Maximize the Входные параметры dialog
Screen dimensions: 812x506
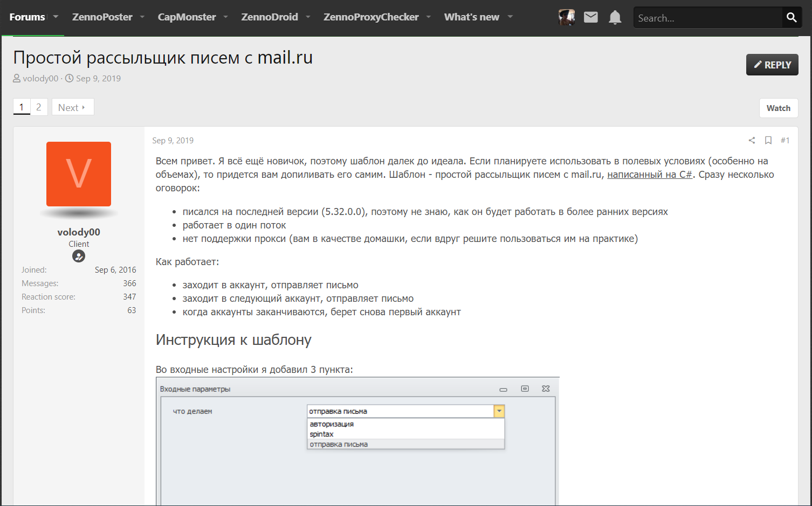(525, 389)
